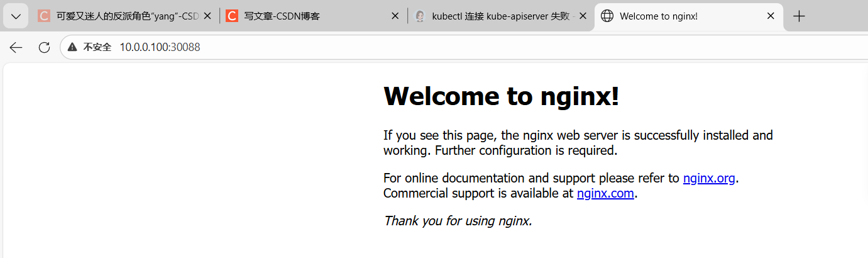Switch to the "写文章-CSDN博客" tab
The height and width of the screenshot is (258, 868).
[x=312, y=16]
